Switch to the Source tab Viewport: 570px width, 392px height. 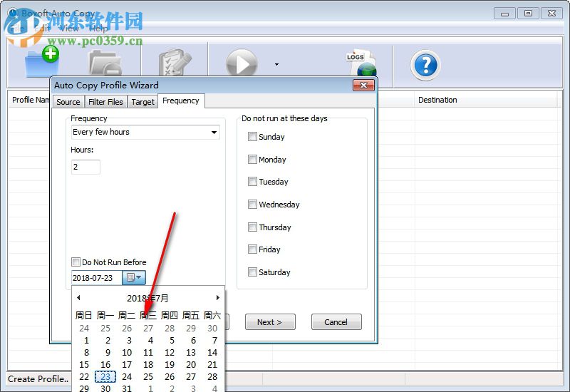[x=68, y=102]
